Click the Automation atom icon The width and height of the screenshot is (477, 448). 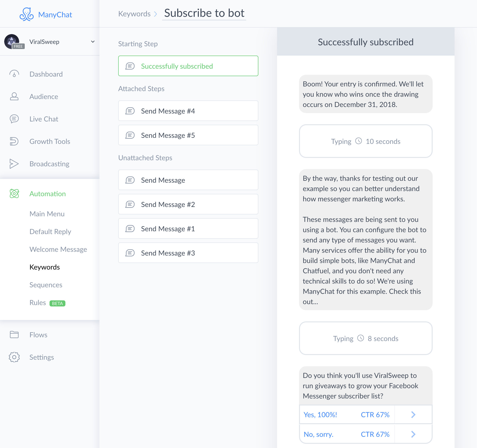pyautogui.click(x=14, y=194)
